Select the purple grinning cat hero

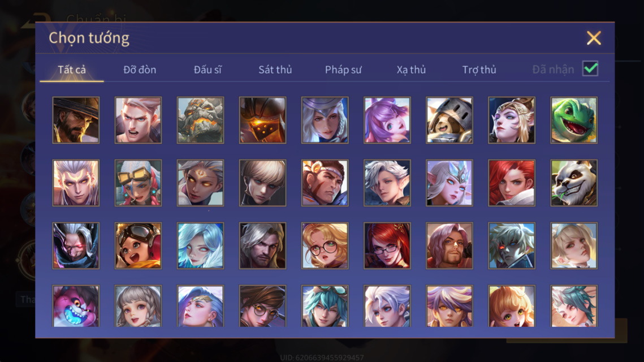tap(76, 306)
